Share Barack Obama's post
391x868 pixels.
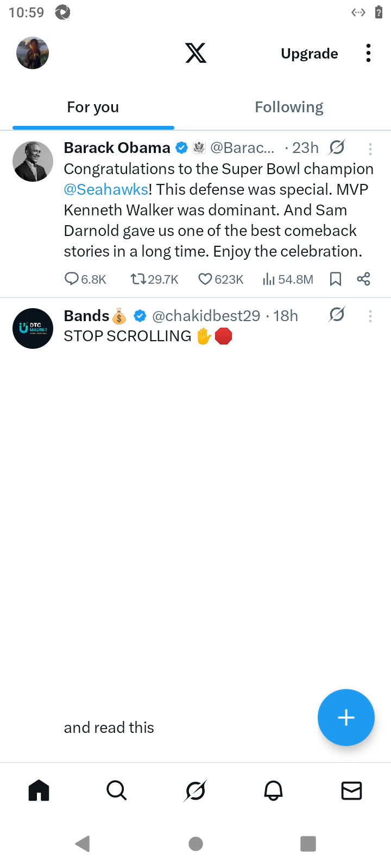tap(363, 279)
